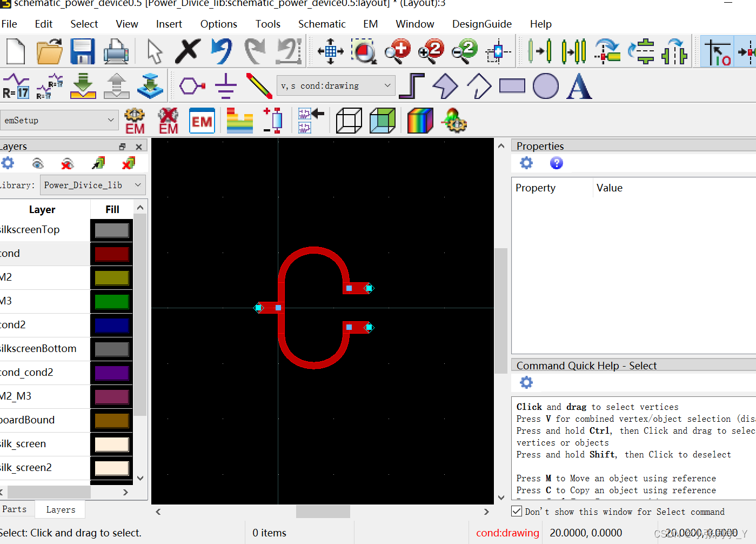Click the layer list scroll down arrow
The width and height of the screenshot is (756, 544).
click(x=140, y=478)
